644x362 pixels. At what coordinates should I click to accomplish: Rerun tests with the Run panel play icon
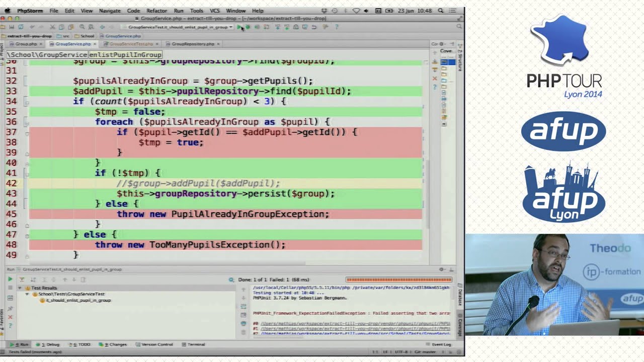tap(10, 279)
